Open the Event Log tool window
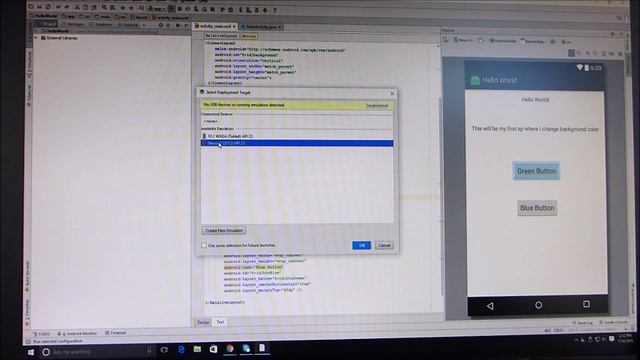The image size is (640, 360). [x=582, y=323]
